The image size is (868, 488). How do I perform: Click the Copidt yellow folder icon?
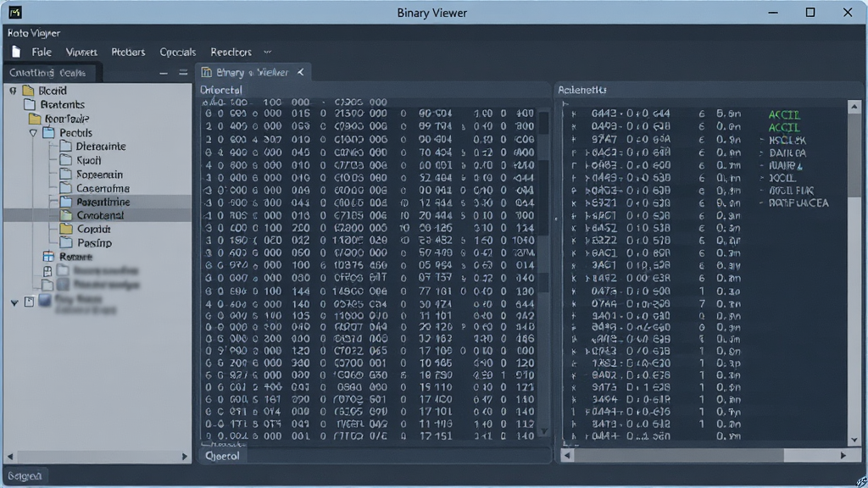pos(66,229)
